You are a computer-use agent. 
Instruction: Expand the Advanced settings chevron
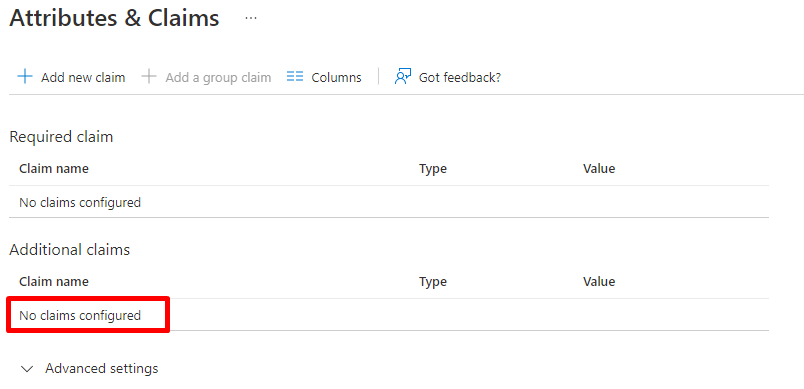(x=27, y=369)
